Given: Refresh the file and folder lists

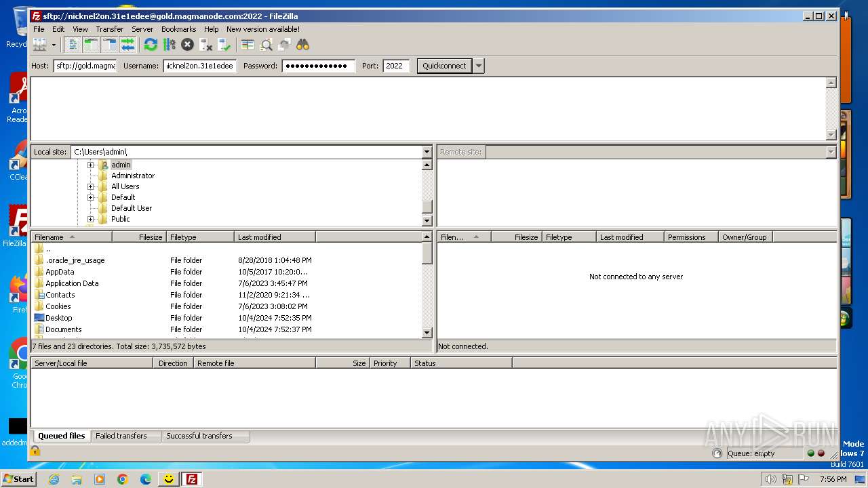Looking at the screenshot, I should point(151,45).
